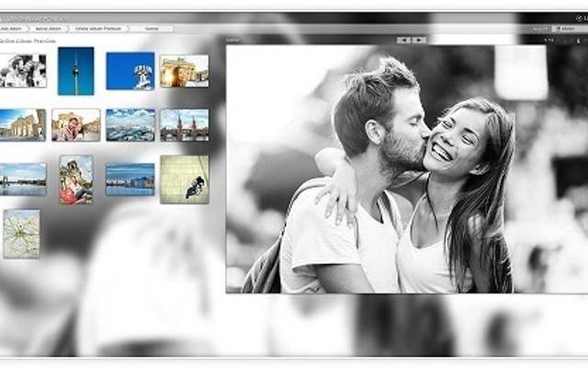Select the TV tower thumbnail
The width and height of the screenshot is (588, 368).
[x=75, y=71]
